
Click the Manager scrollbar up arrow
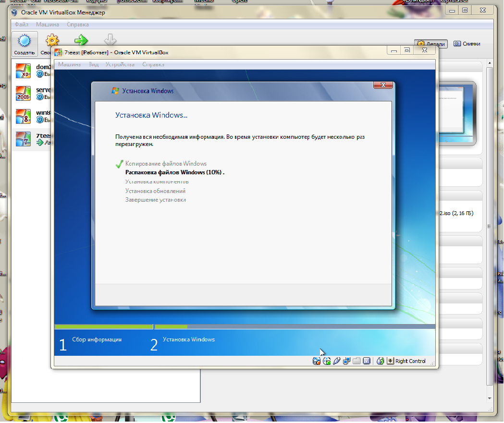coord(490,63)
